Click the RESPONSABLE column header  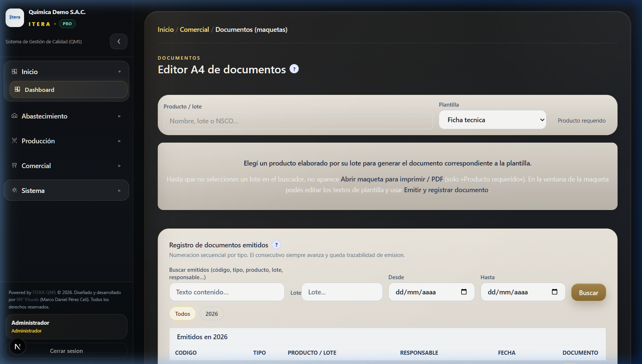419,353
